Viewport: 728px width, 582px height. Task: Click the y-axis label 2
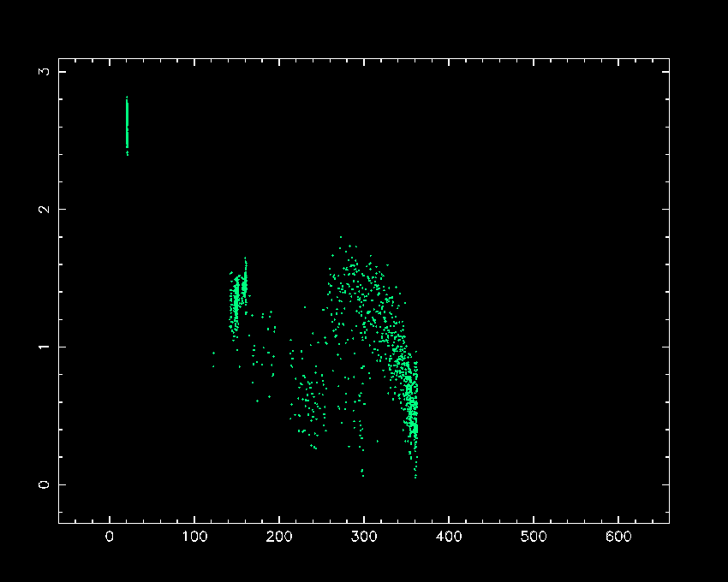44,210
